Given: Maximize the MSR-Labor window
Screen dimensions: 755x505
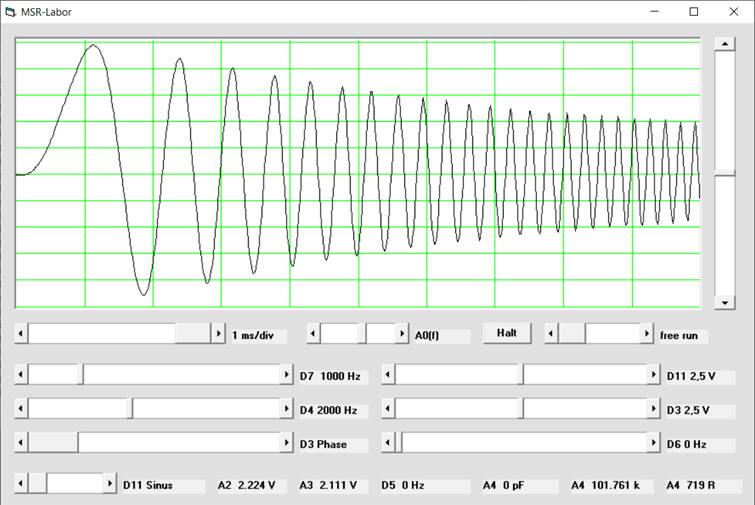Looking at the screenshot, I should point(693,12).
